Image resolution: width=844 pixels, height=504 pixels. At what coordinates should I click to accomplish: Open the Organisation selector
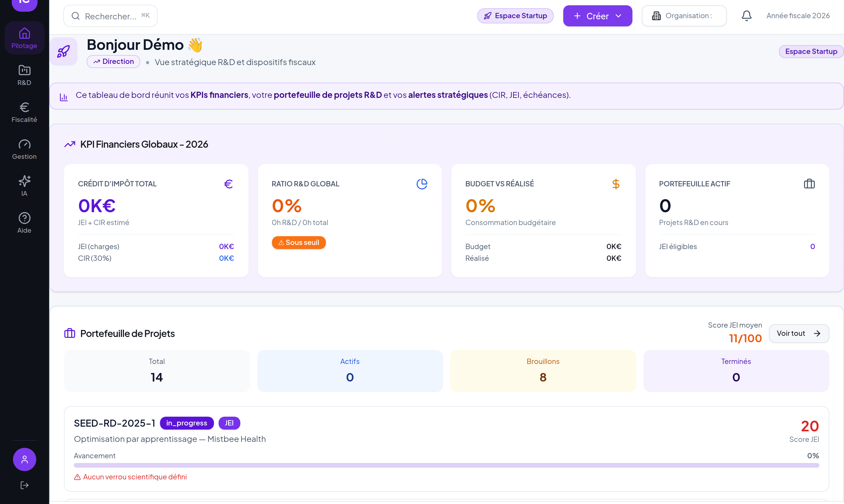click(x=684, y=16)
